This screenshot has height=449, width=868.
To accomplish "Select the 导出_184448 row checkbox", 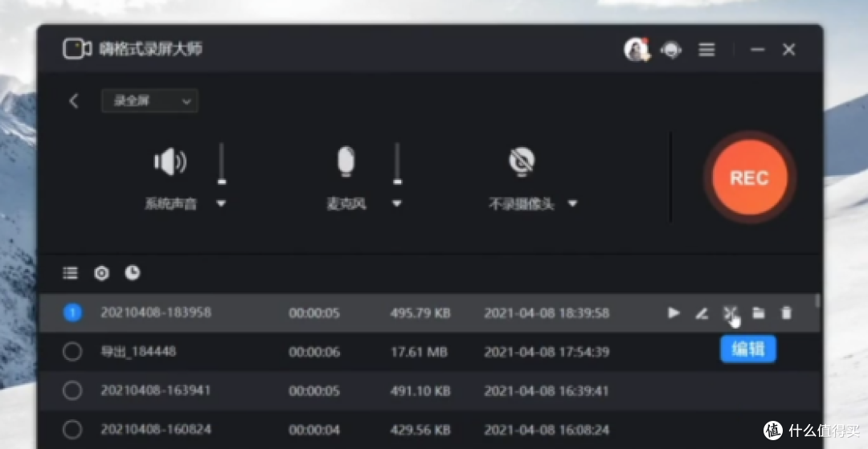I will pos(72,352).
